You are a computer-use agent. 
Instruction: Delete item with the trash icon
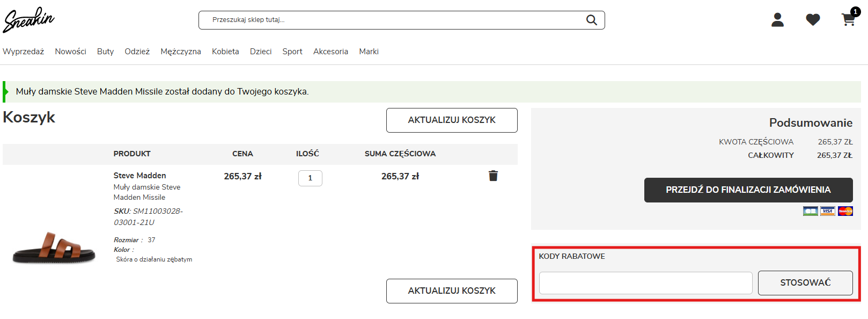click(493, 176)
